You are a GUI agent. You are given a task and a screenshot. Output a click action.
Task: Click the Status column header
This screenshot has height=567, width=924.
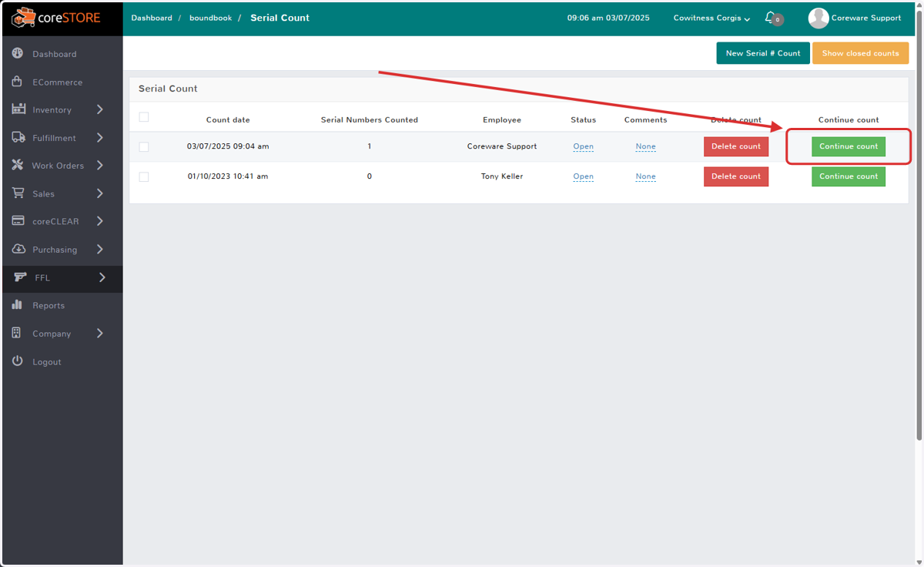pyautogui.click(x=584, y=120)
